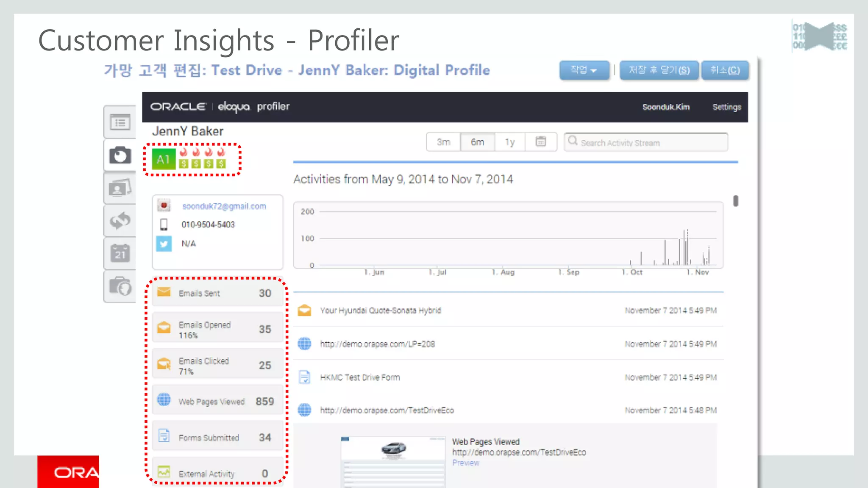Click the Emails Opened envelope icon
This screenshot has width=868, height=488.
click(164, 327)
